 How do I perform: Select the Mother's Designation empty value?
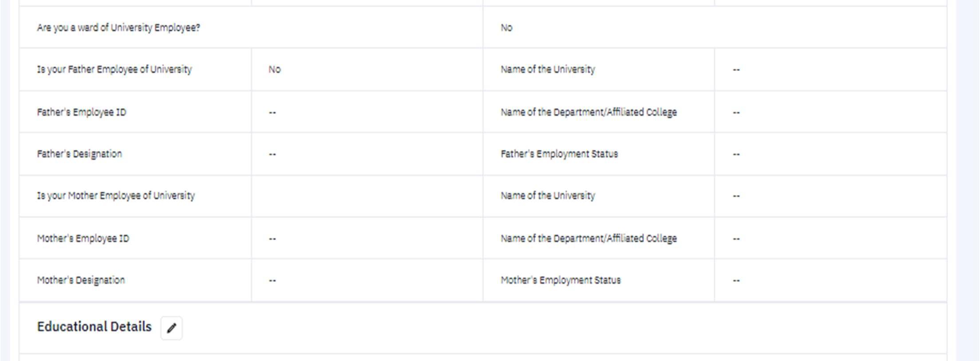click(272, 281)
